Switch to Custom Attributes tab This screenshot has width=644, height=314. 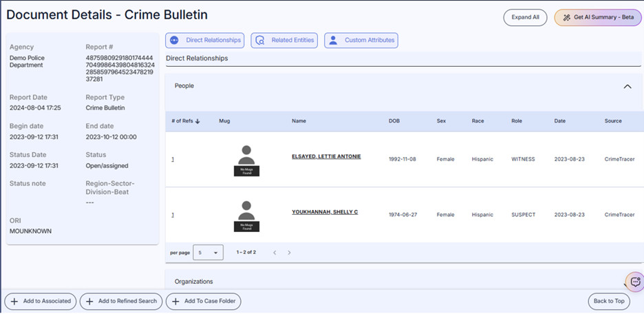point(361,40)
